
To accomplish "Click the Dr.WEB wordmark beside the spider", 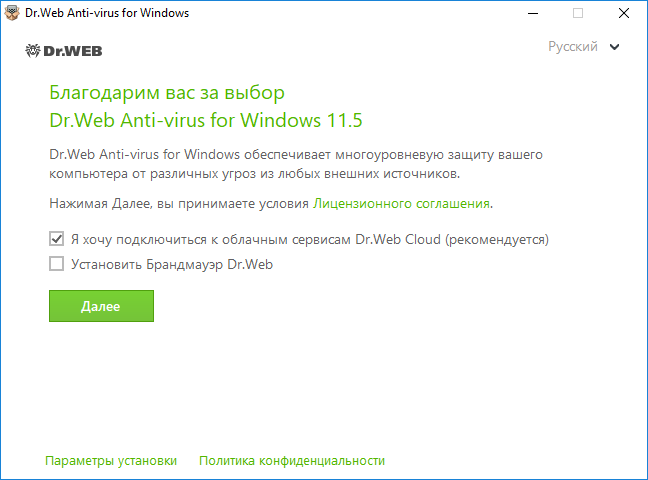I will click(73, 51).
